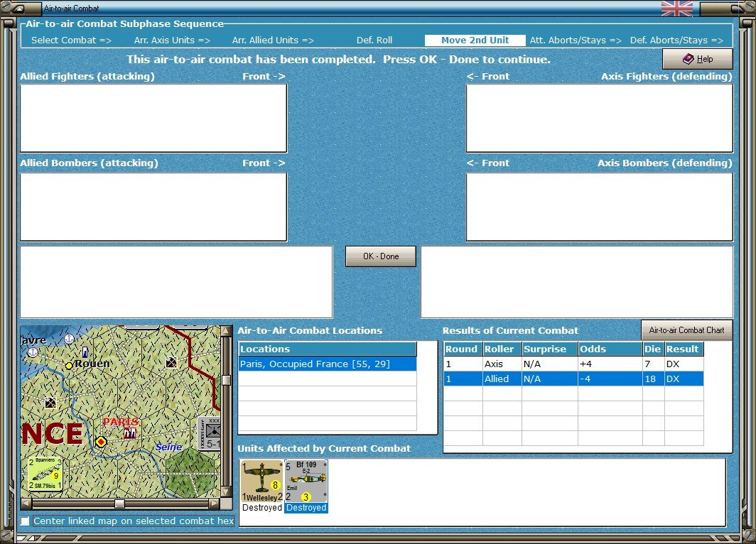This screenshot has height=544, width=756.
Task: Click the DX result in Allied row
Action: click(x=684, y=379)
